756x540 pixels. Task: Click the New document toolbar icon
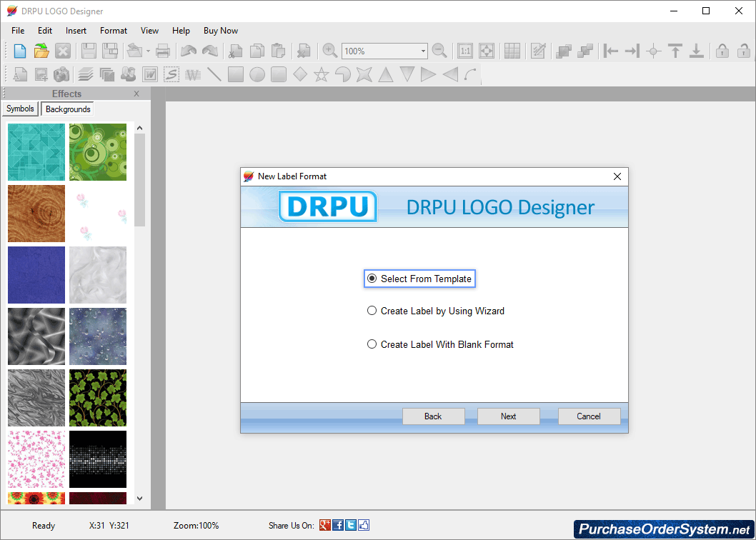coord(20,51)
